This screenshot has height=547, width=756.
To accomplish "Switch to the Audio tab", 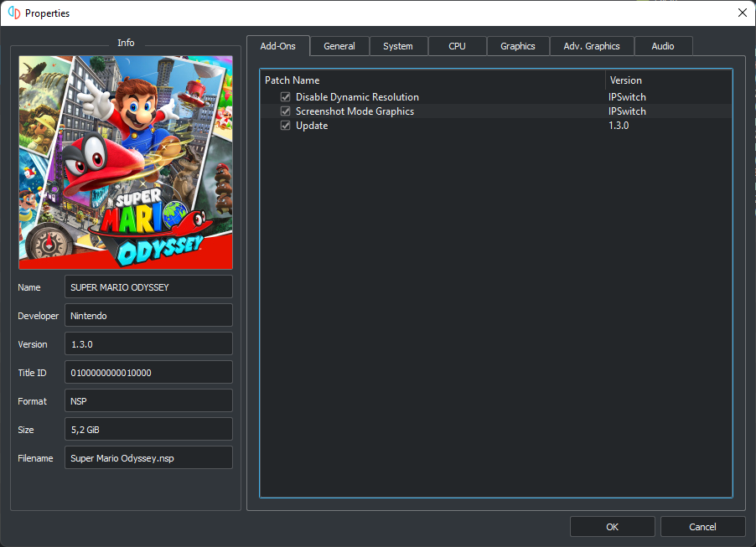I will tap(662, 46).
